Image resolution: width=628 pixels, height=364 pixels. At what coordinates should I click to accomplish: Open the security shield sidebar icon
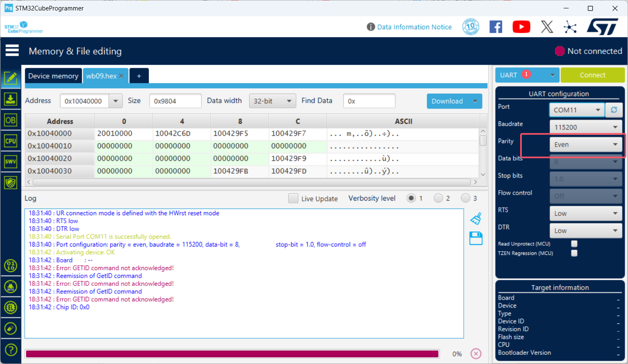pyautogui.click(x=10, y=183)
